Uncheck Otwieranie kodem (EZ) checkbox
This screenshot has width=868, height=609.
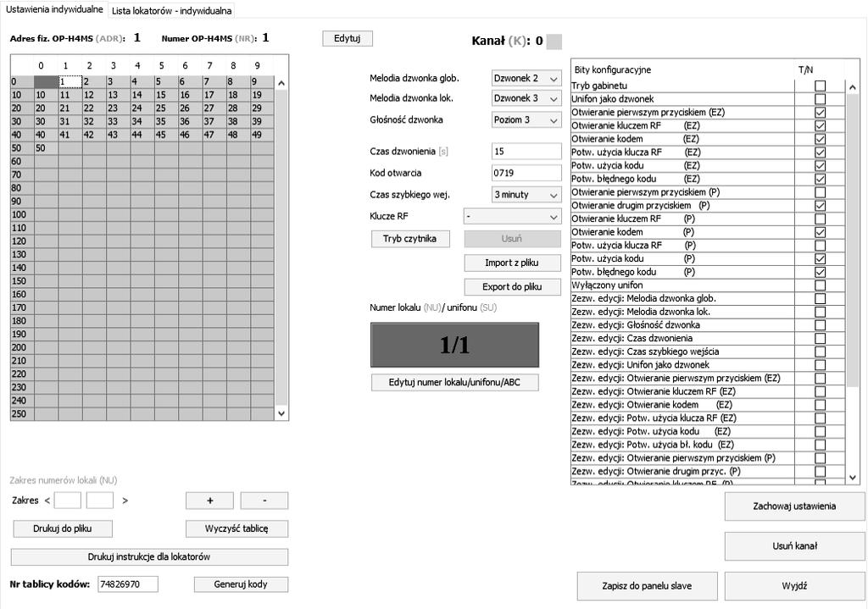pos(820,139)
